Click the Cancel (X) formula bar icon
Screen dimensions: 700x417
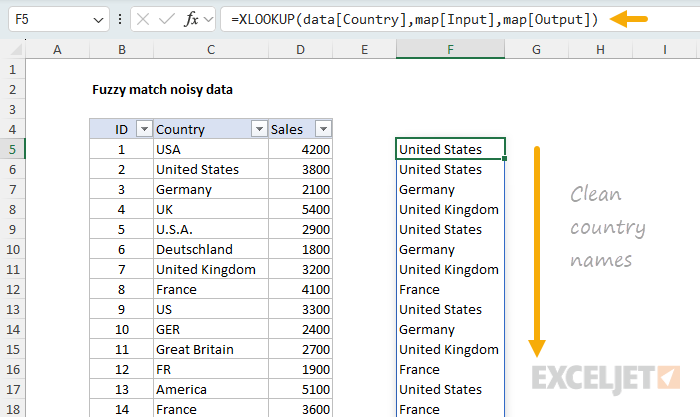(143, 19)
